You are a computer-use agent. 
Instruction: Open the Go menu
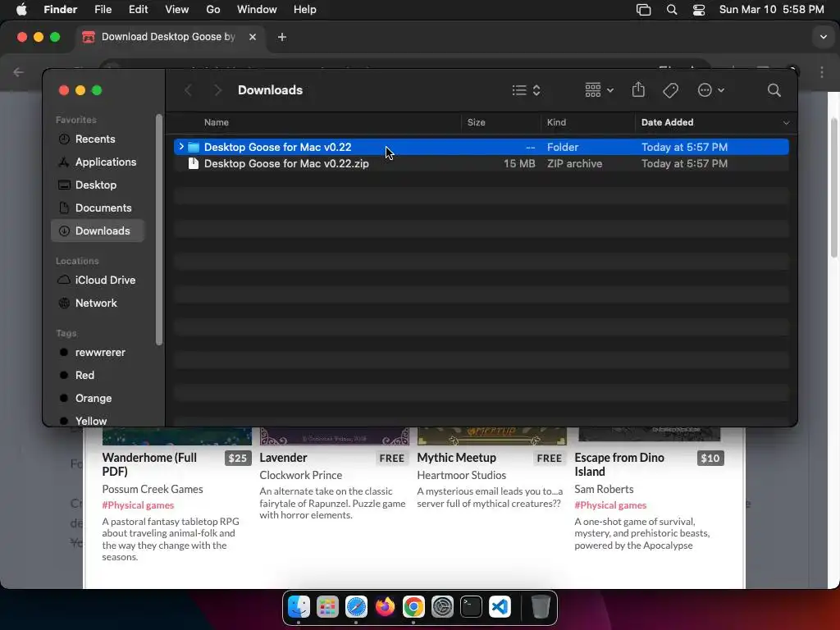click(x=213, y=10)
